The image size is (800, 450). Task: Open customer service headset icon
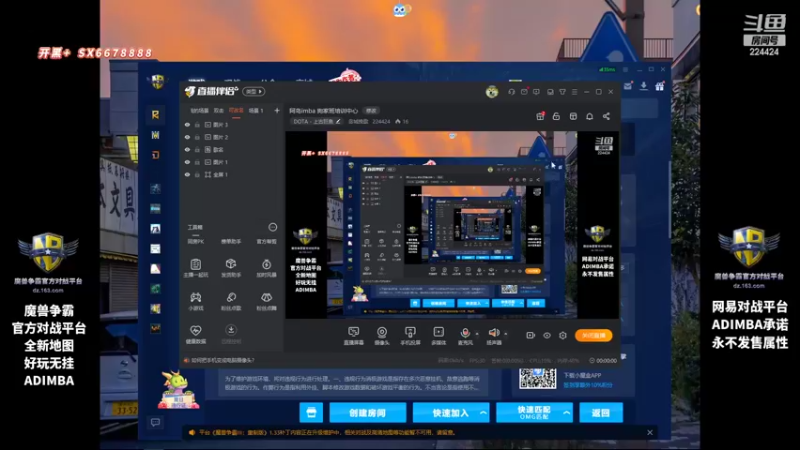511,92
